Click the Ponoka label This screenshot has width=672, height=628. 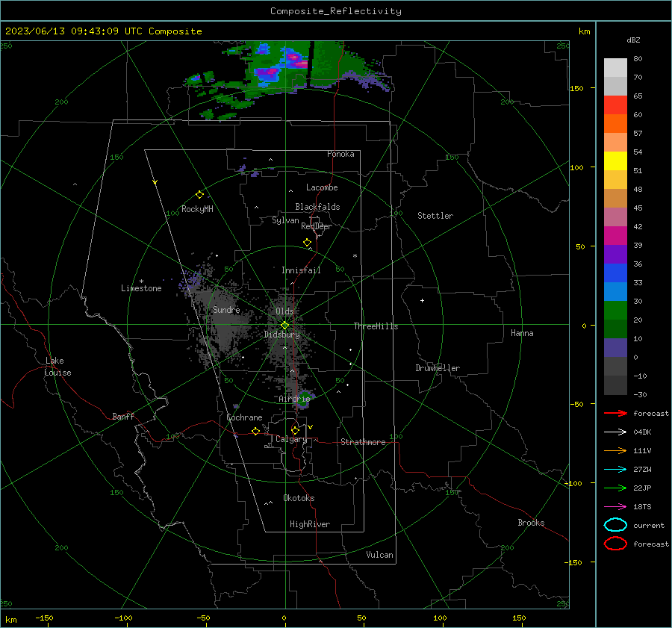[340, 154]
